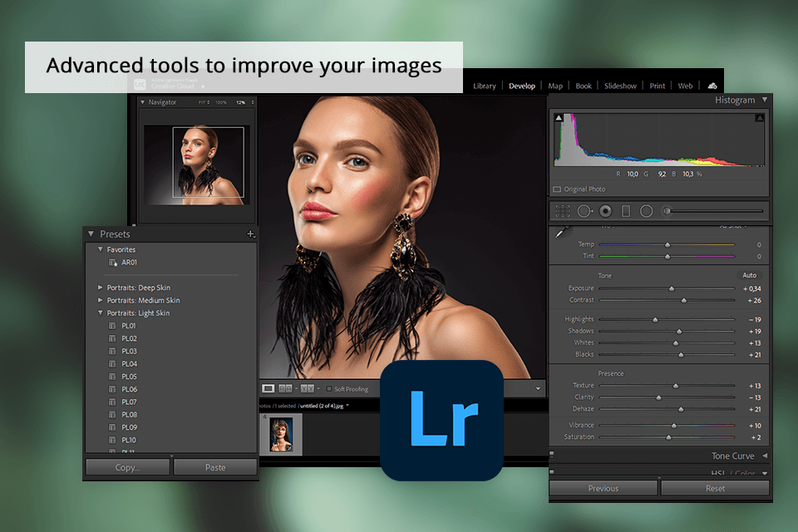Click the Auto tone button

[x=749, y=275]
